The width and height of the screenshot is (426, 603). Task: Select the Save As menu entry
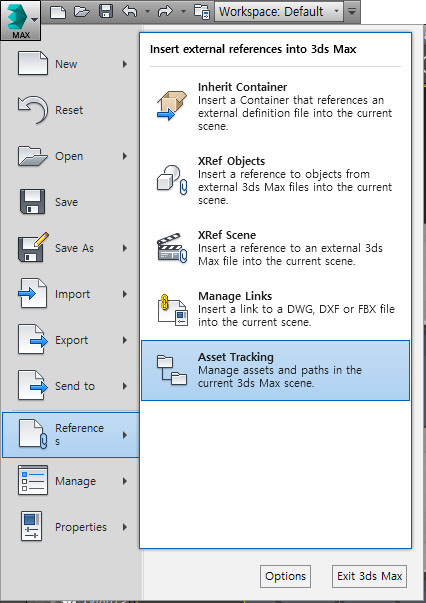[72, 248]
